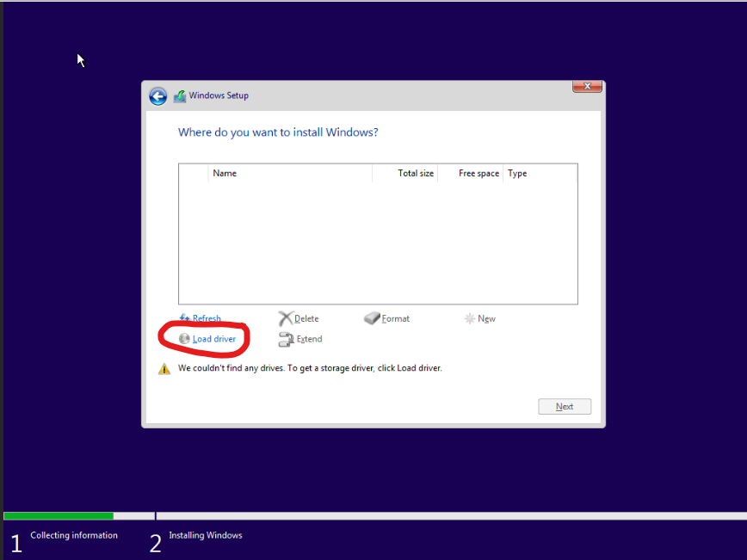
Task: Click the "Collecting information" step label
Action: (x=74, y=535)
